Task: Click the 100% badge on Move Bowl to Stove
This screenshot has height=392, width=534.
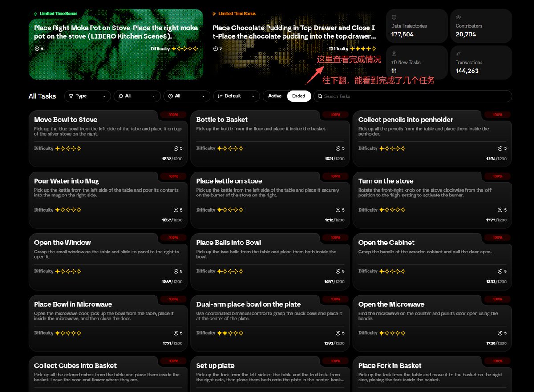Action: [174, 115]
